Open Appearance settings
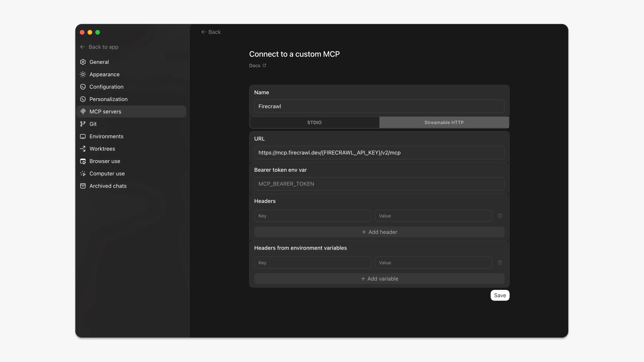Image resolution: width=644 pixels, height=362 pixels. click(131, 74)
